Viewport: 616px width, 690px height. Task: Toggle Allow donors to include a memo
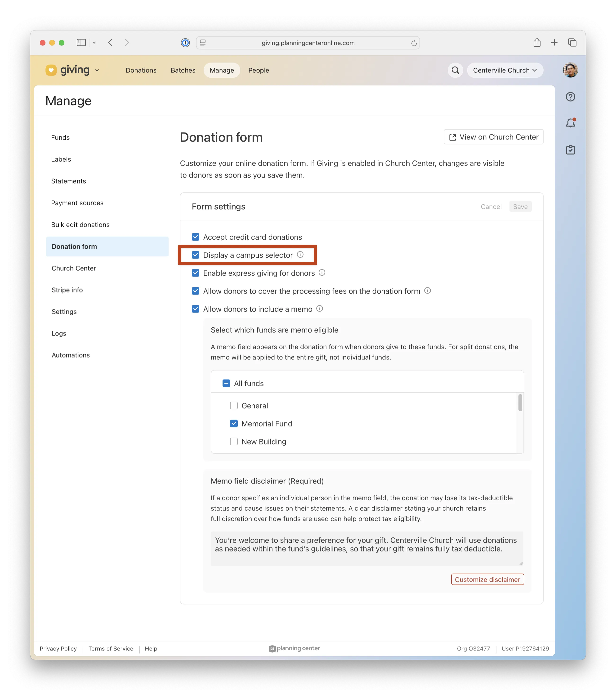pos(195,309)
